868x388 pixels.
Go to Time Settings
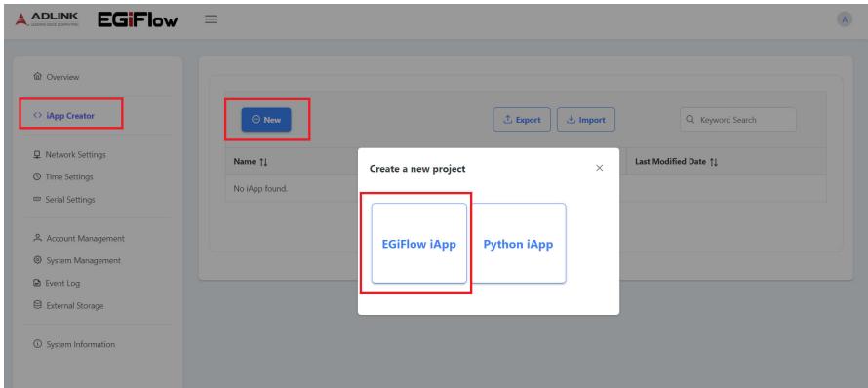tap(63, 177)
